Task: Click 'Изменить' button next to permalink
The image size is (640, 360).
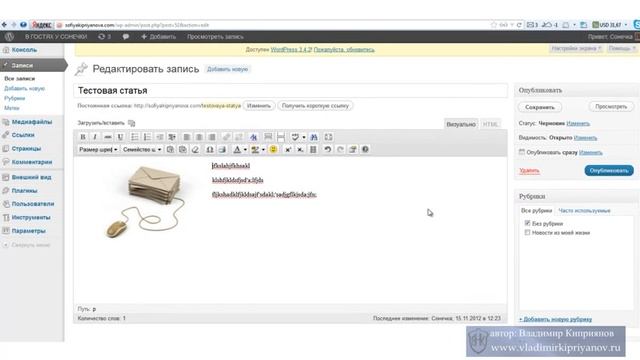Action: 259,106
